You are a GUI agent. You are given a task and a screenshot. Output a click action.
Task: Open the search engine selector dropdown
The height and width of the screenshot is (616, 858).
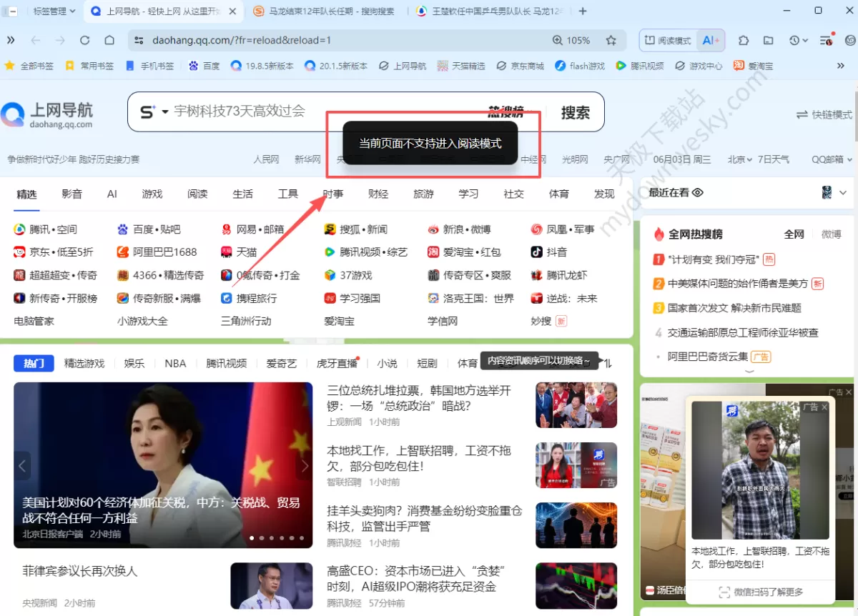[x=154, y=111]
